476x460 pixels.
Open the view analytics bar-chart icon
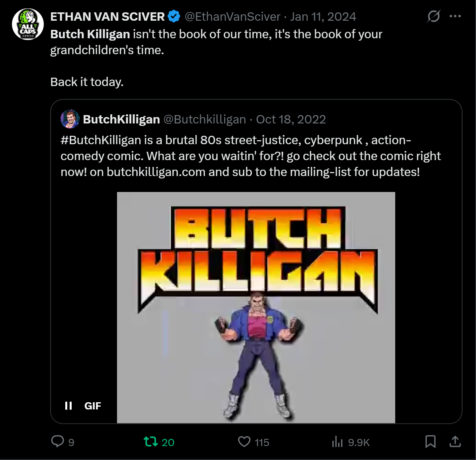[x=337, y=442]
